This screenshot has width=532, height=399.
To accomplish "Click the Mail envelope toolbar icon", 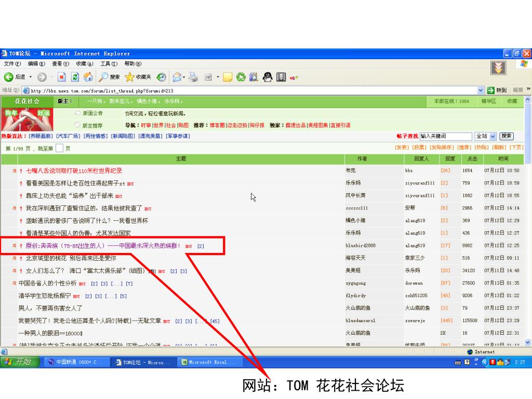I will tap(177, 77).
